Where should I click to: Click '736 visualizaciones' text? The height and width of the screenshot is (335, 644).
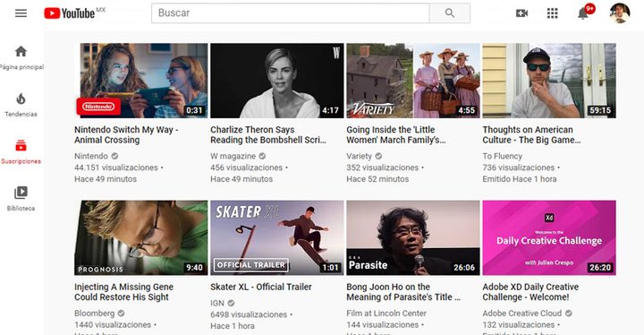(518, 167)
